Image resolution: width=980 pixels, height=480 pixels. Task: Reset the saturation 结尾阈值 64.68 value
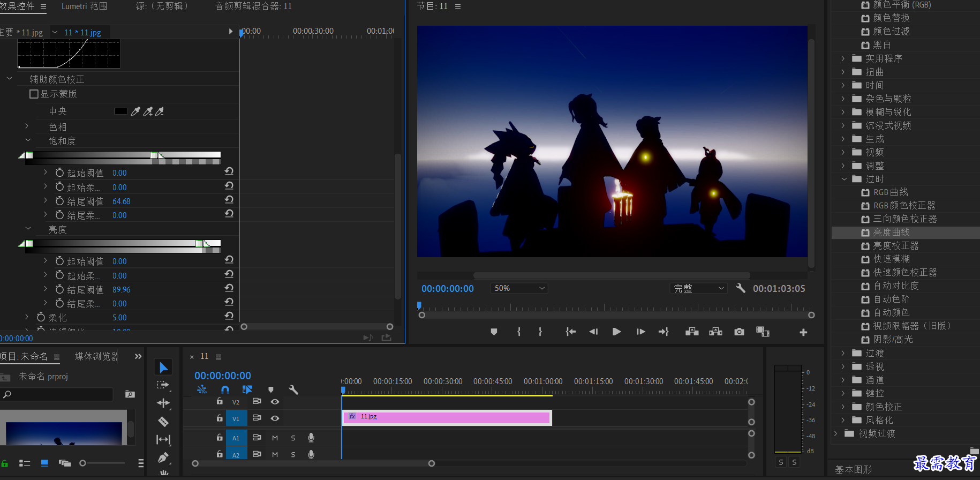pos(229,199)
